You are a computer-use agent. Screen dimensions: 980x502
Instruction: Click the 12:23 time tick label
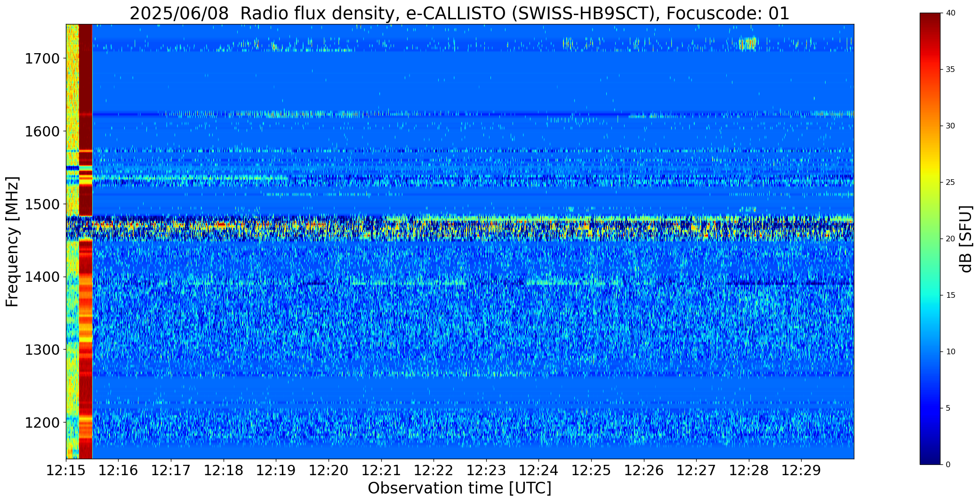[x=486, y=470]
